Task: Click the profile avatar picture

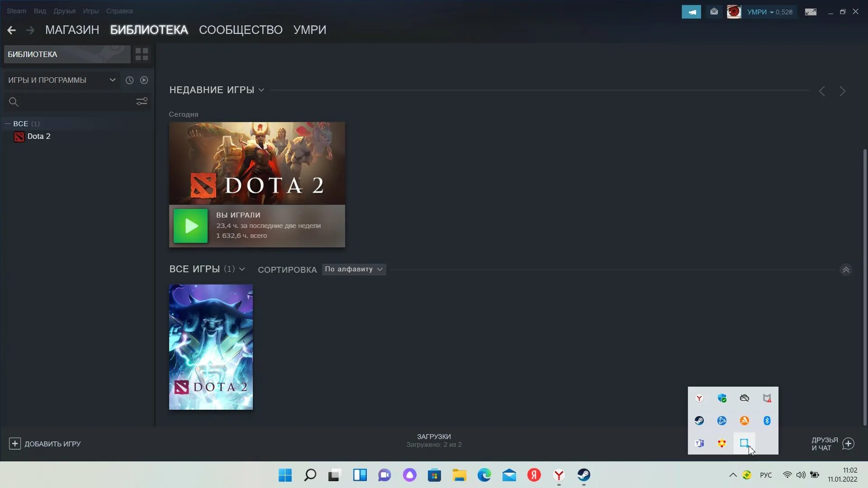Action: coord(734,12)
